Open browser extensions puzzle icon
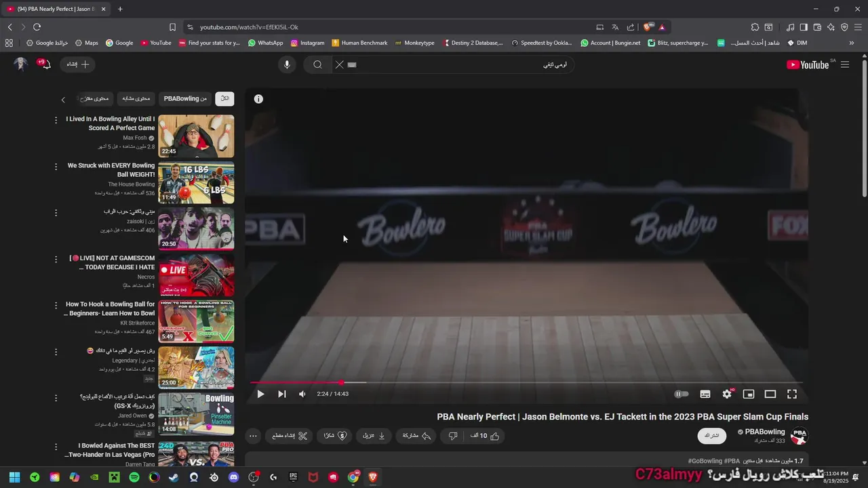This screenshot has height=488, width=868. click(755, 27)
